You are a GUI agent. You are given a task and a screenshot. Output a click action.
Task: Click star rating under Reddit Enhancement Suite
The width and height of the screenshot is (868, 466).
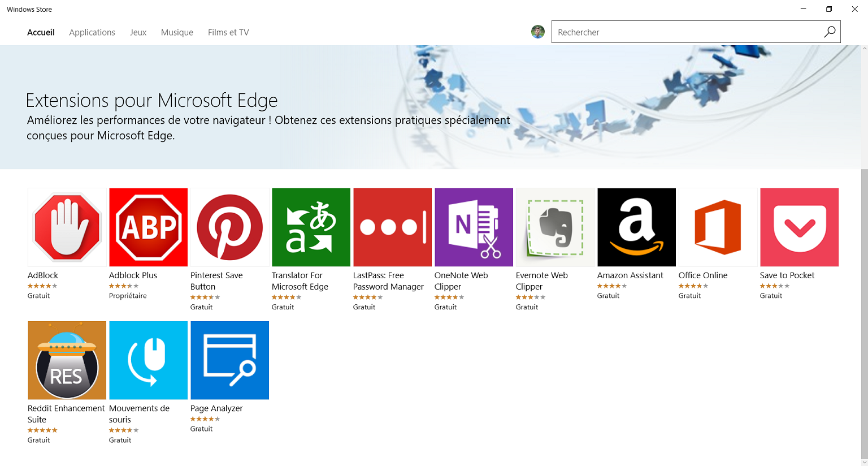(x=42, y=430)
